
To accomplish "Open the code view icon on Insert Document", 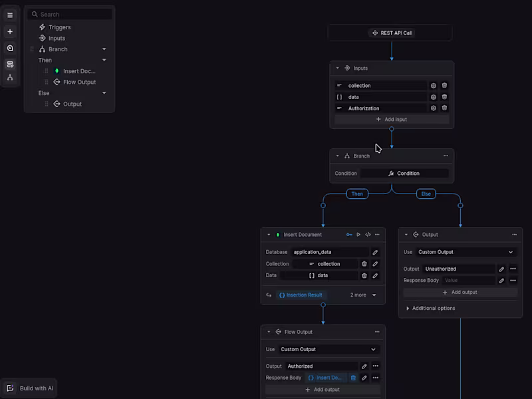I will 368,234.
